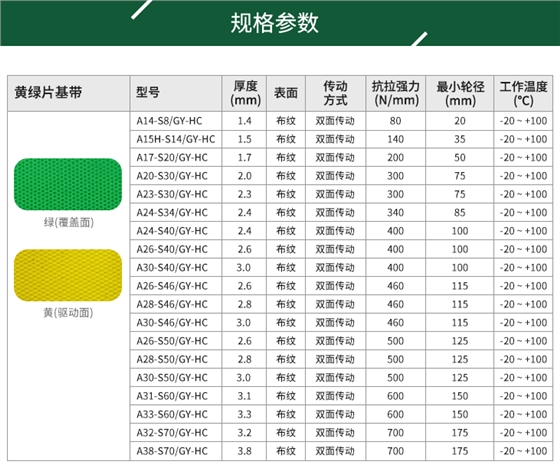The width and height of the screenshot is (560, 464).
Task: Click tensile strength 600 in A31-S60 row
Action: click(x=396, y=396)
